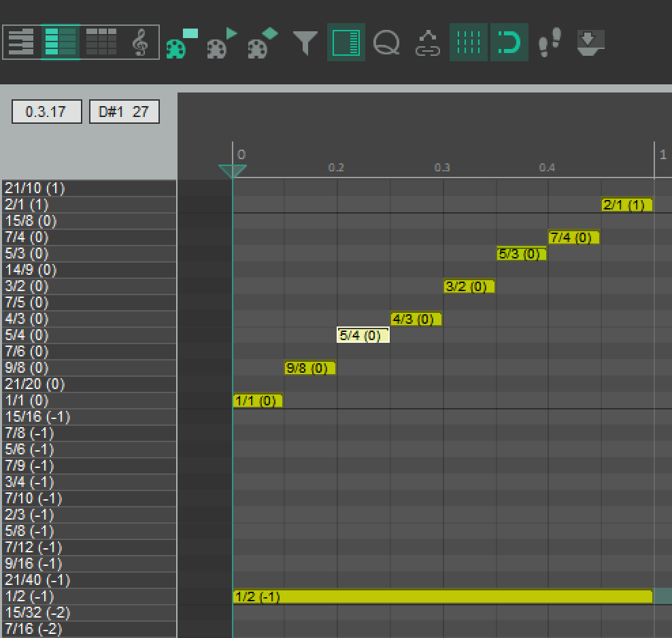Select the long 1/2 (-1) note
Viewport: 672px width, 638px height.
442,597
